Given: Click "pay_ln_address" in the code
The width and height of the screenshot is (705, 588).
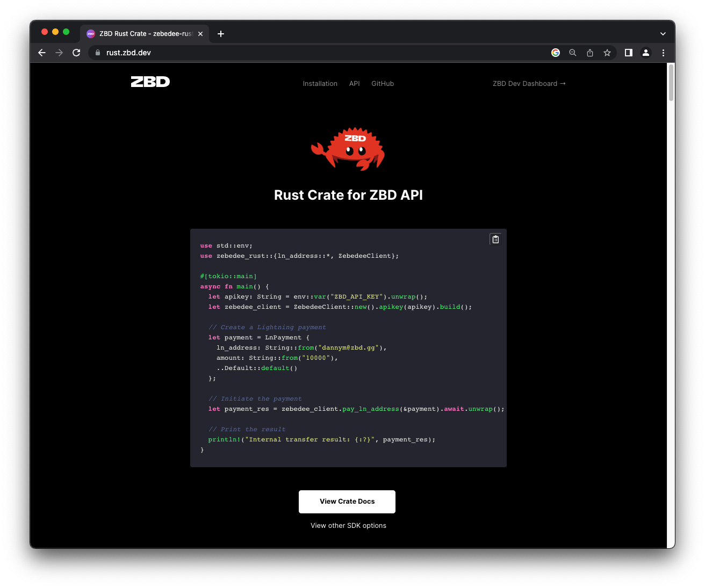Looking at the screenshot, I should coord(371,409).
